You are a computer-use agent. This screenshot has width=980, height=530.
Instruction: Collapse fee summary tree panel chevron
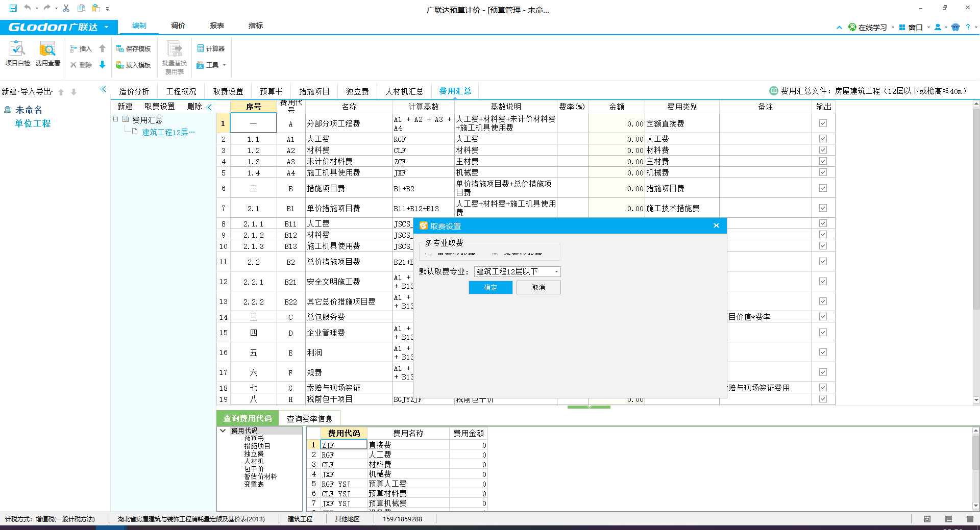pyautogui.click(x=209, y=107)
